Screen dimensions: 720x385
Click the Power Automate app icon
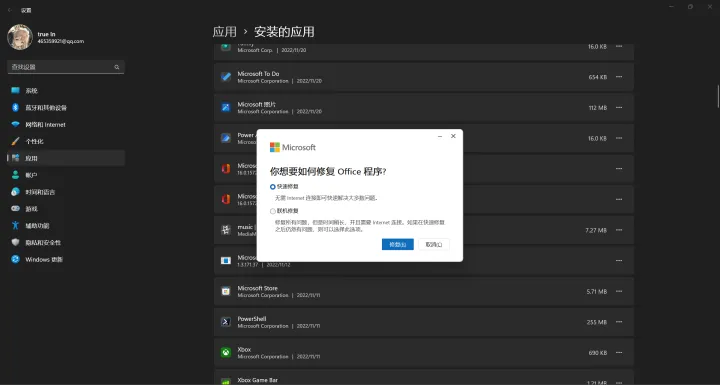225,138
